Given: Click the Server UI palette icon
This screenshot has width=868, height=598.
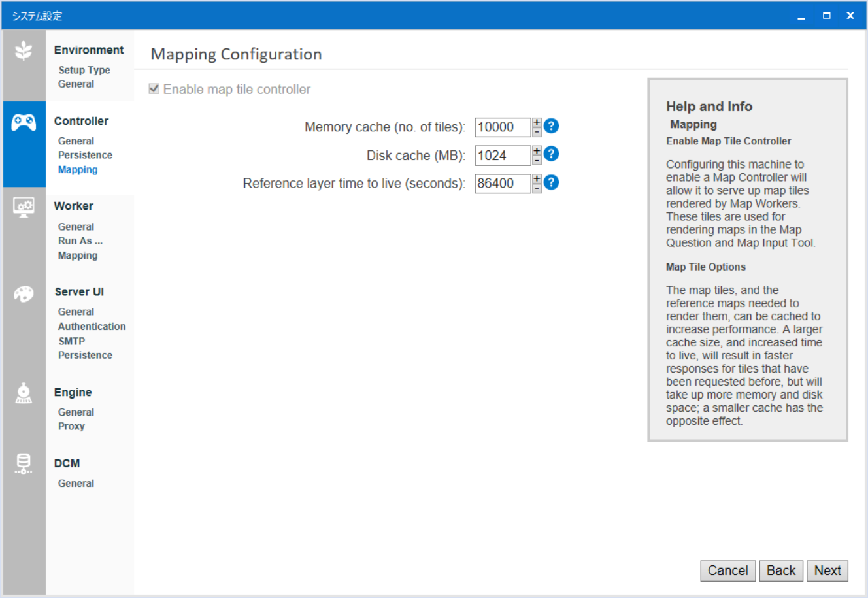Looking at the screenshot, I should [x=24, y=293].
